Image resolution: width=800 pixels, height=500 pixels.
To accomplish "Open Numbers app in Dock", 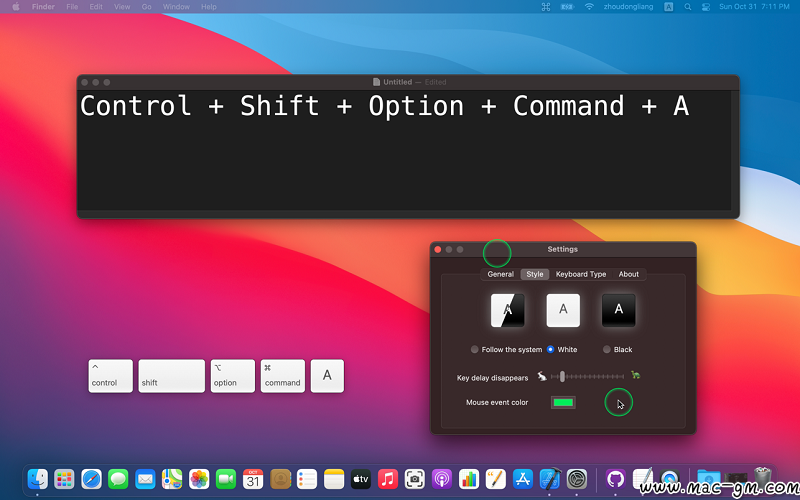I will click(469, 479).
